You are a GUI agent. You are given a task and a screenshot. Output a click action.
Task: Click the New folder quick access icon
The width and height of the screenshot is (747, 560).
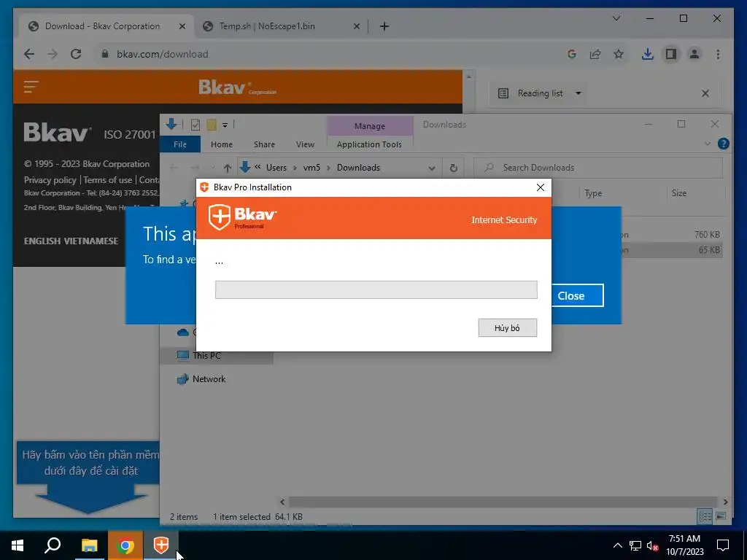[212, 125]
